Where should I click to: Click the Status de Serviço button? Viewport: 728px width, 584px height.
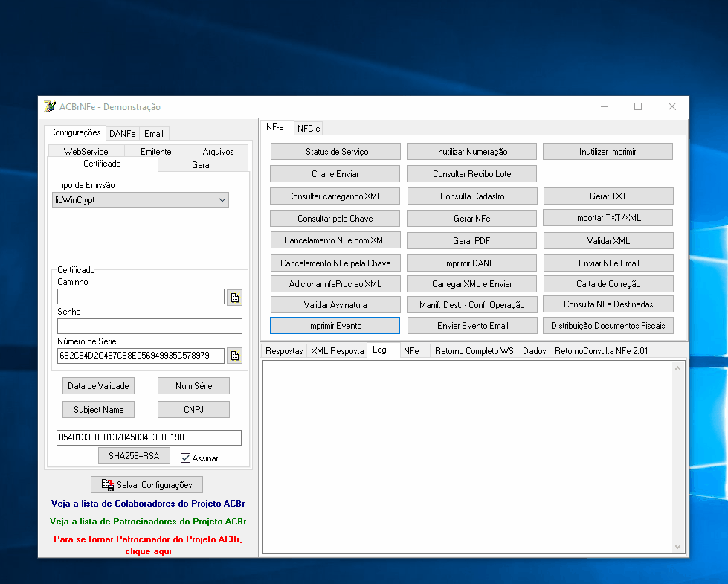point(335,152)
